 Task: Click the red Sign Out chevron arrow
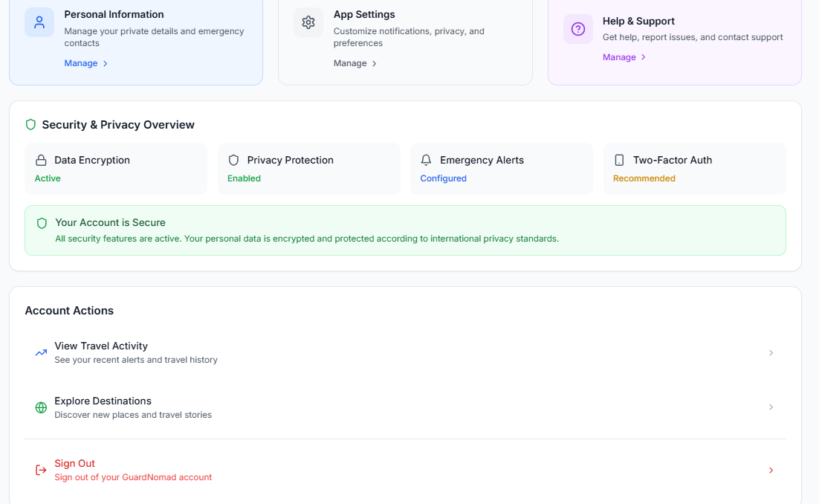click(x=771, y=470)
